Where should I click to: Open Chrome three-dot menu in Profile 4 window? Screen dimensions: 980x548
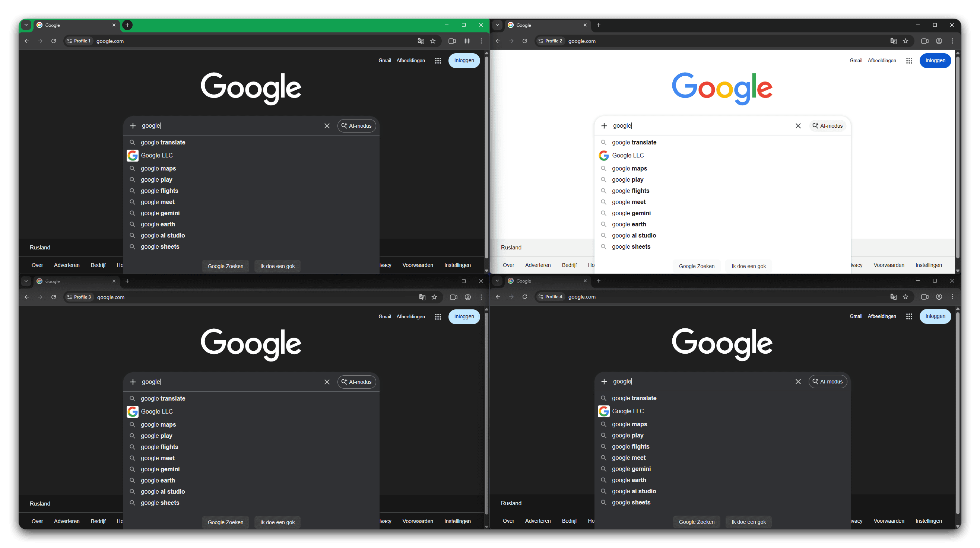click(952, 297)
